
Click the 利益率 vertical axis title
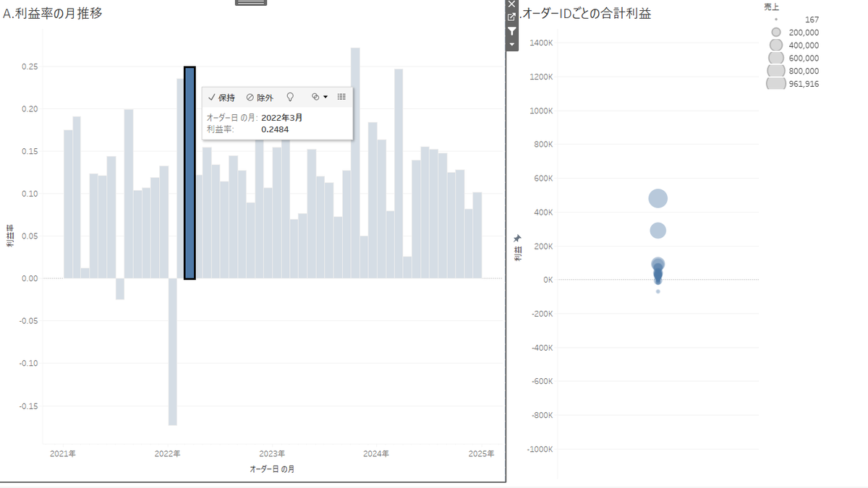[9, 236]
